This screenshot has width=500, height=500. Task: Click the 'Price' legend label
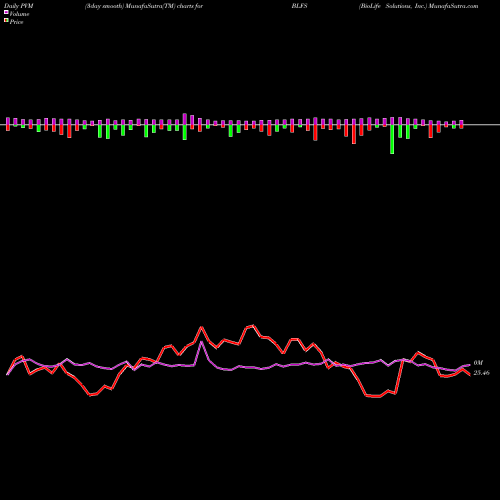click(16, 22)
